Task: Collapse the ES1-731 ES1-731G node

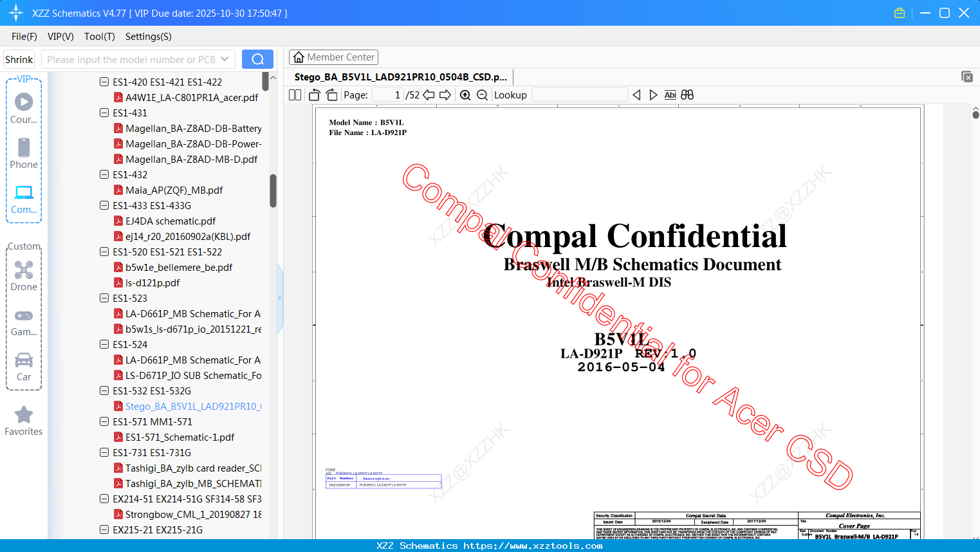Action: pos(104,452)
